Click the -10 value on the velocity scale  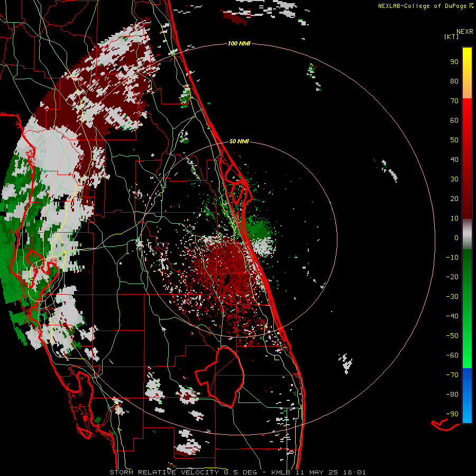pos(452,258)
